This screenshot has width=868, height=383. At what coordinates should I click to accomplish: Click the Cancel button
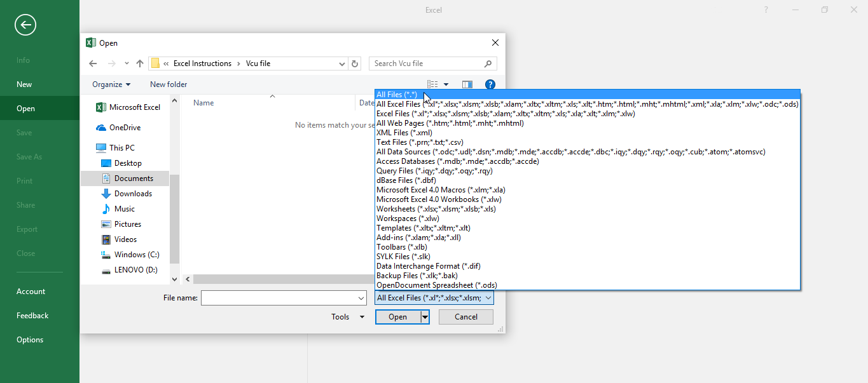click(466, 317)
